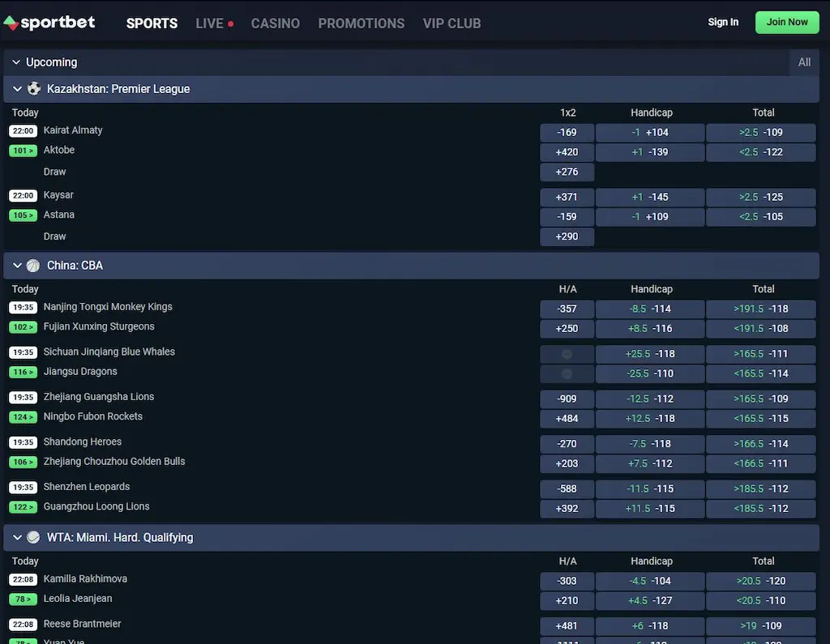Open the Kamilla Rakhimova match
The width and height of the screenshot is (830, 644).
coord(85,579)
